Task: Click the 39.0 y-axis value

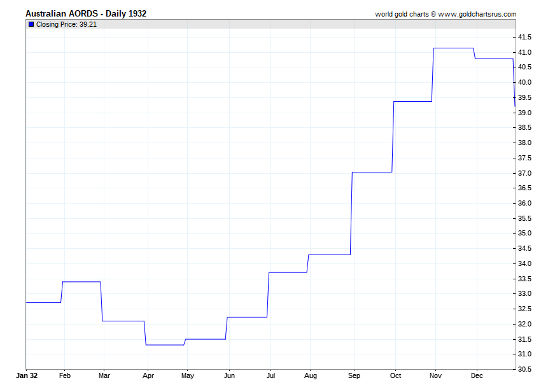Action: point(524,113)
